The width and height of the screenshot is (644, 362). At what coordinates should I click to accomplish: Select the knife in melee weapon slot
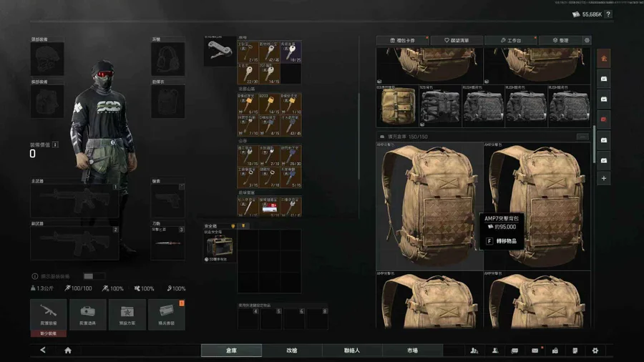(x=167, y=245)
